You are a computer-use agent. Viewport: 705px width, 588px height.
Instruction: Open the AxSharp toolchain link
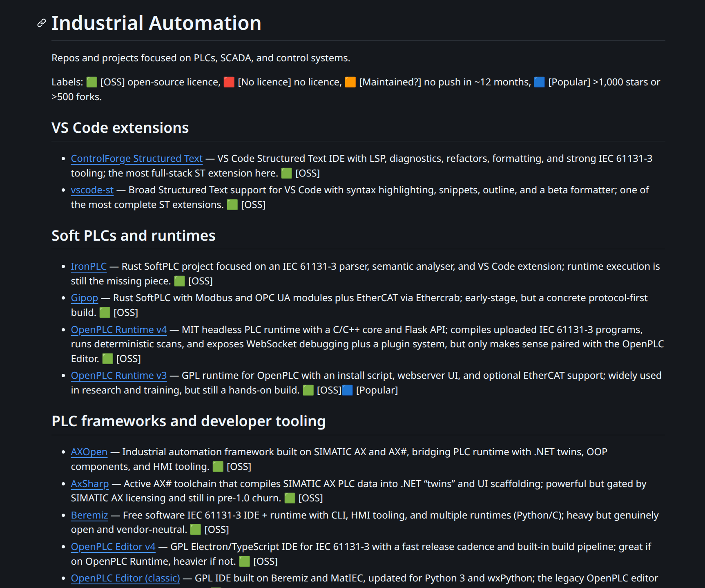tap(89, 484)
